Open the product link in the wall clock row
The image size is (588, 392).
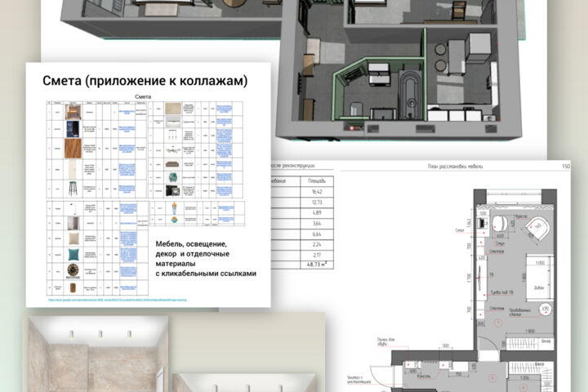coord(128,271)
